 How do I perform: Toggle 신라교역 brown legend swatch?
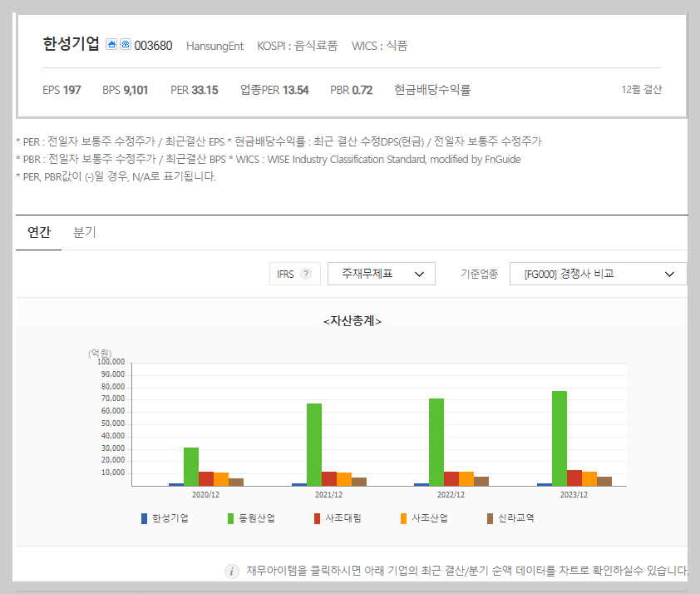(490, 518)
